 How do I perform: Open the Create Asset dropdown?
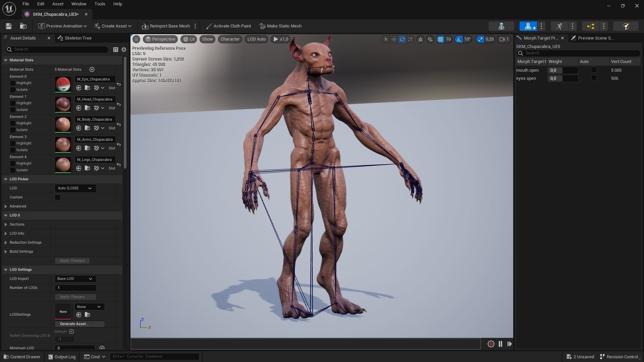click(x=113, y=26)
